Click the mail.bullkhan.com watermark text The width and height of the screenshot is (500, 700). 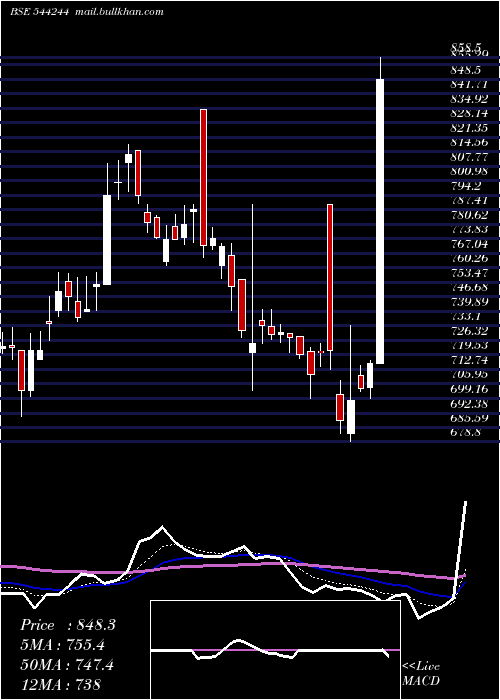118,12
